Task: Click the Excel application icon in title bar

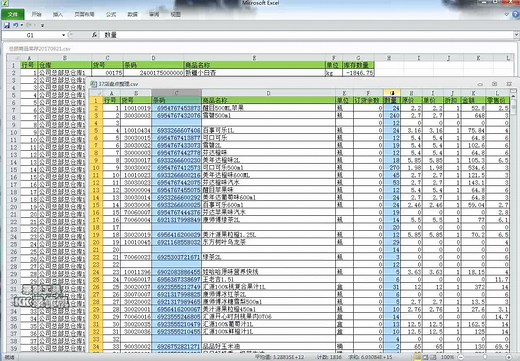Action: tap(5, 3)
